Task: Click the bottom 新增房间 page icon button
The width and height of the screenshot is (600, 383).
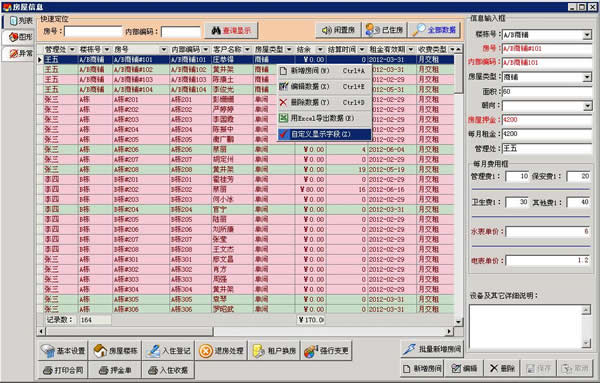Action: [x=422, y=368]
